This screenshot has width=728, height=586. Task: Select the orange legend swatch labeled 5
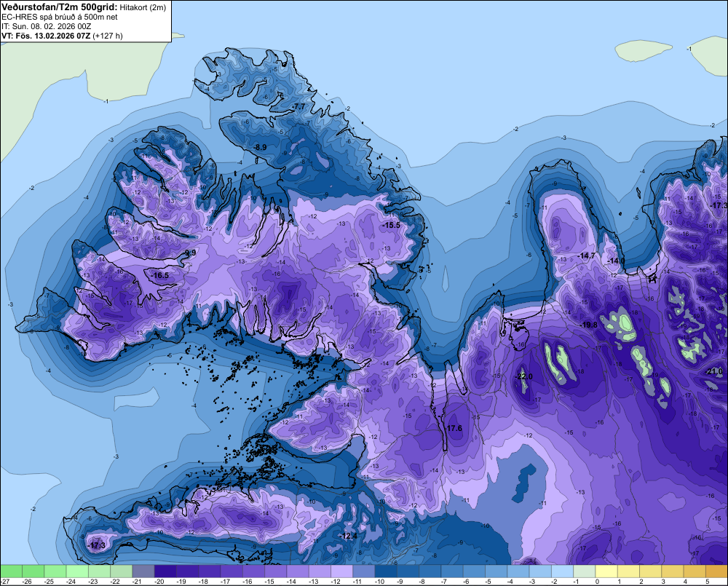(x=717, y=571)
